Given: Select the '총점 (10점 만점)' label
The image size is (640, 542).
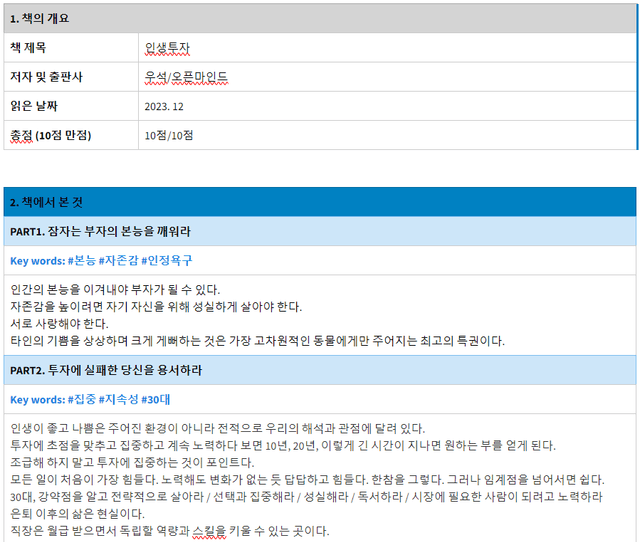Looking at the screenshot, I should (51, 135).
